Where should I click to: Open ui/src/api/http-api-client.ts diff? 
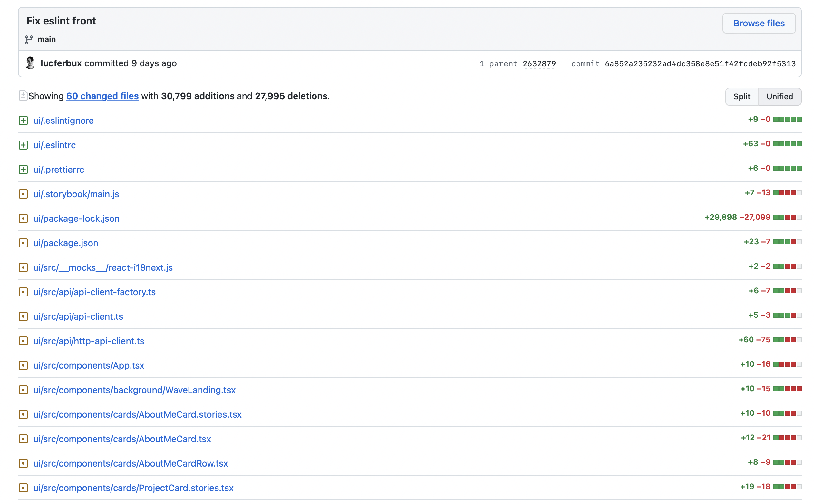pos(89,341)
